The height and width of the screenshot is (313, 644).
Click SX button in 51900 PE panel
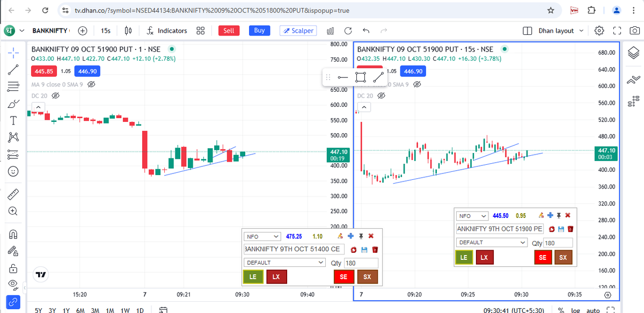pyautogui.click(x=563, y=258)
